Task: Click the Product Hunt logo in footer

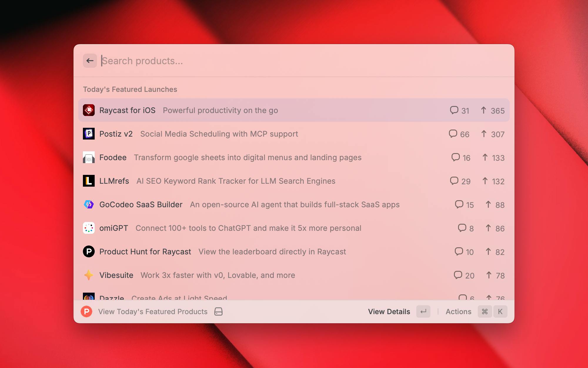Action: pos(86,311)
